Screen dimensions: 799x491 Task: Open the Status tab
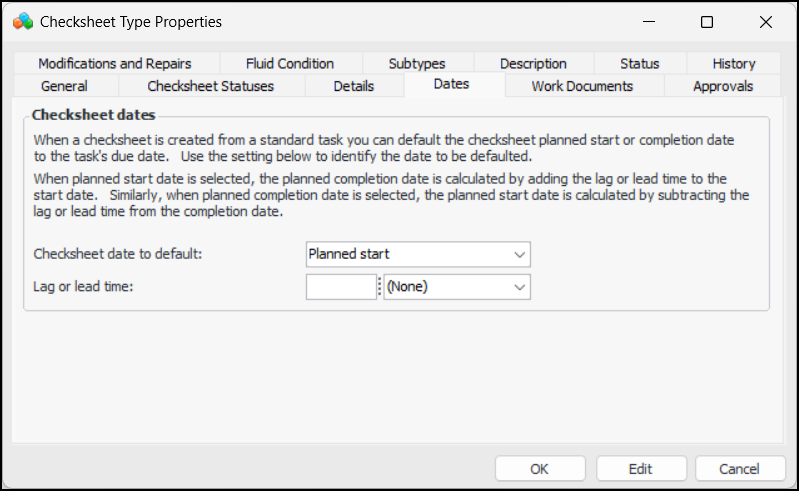pos(639,63)
